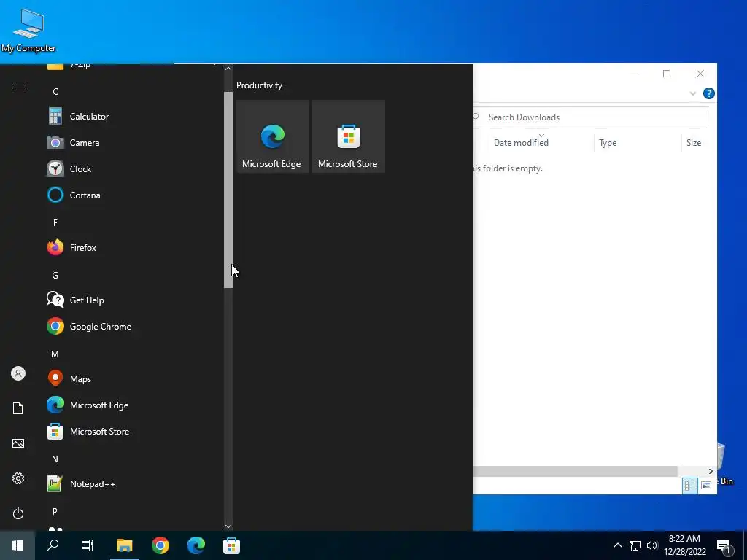Screen dimensions: 747x560
Task: Click app list scrollbar up arrow
Action: pyautogui.click(x=228, y=69)
